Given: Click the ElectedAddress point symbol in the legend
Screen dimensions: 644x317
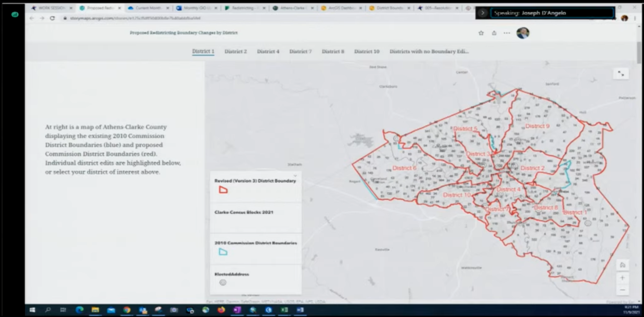Looking at the screenshot, I should [223, 283].
